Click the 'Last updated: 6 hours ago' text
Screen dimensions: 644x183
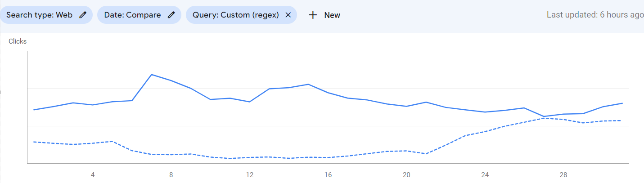point(595,15)
